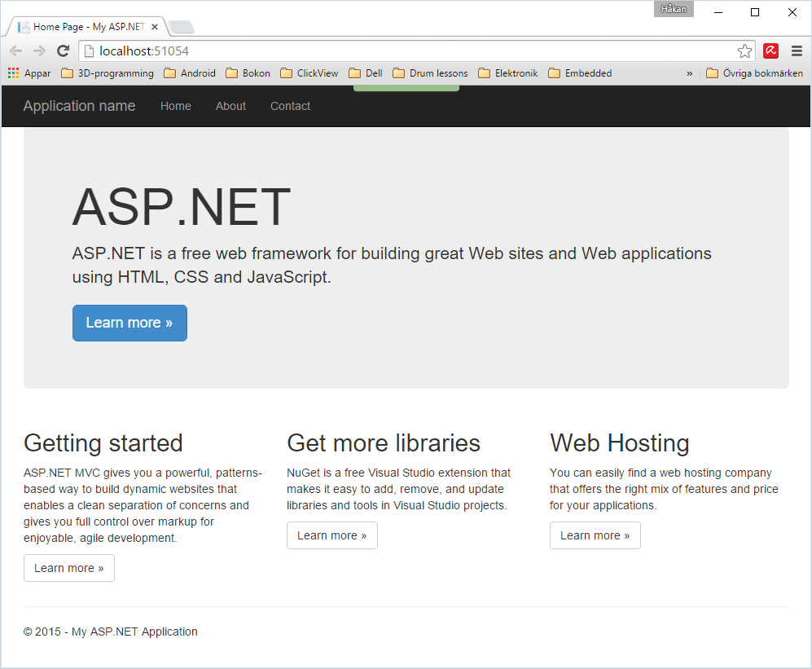The image size is (812, 669).
Task: Maximize the browser window
Action: click(x=755, y=12)
